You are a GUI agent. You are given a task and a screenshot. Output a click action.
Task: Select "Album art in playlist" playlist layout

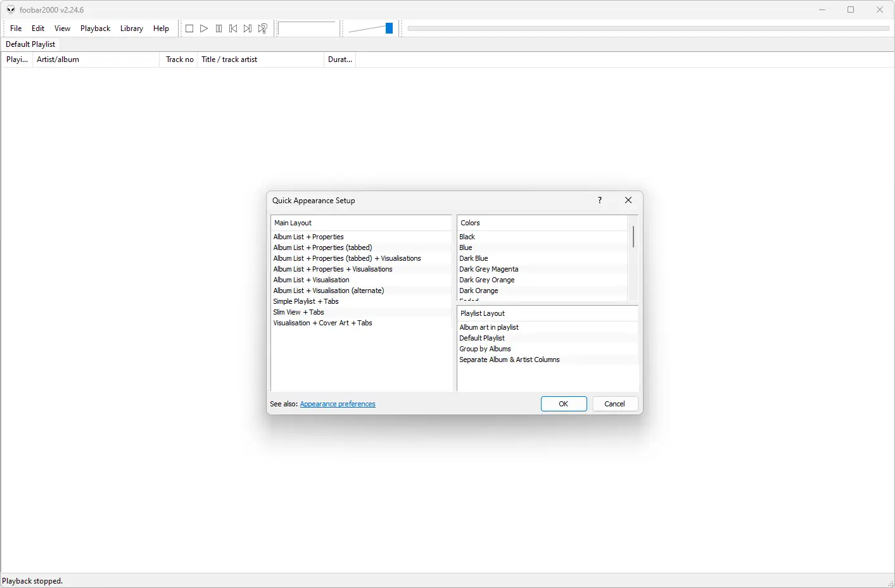(548, 327)
